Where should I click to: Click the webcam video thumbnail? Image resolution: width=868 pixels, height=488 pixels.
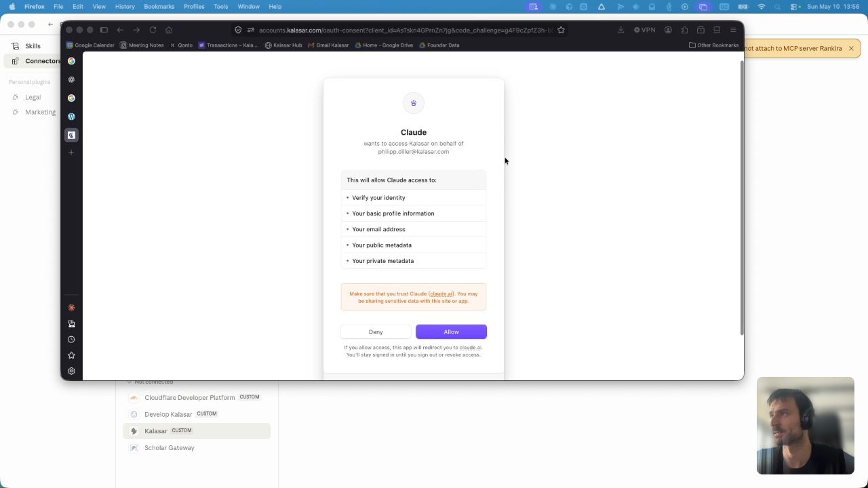point(806,426)
